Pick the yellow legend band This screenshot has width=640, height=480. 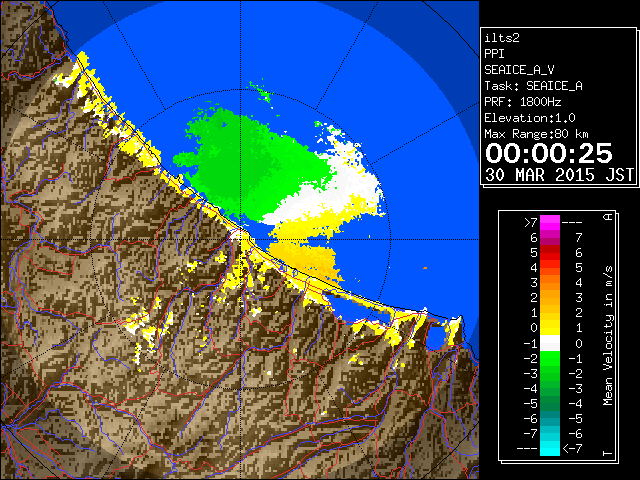[550, 328]
